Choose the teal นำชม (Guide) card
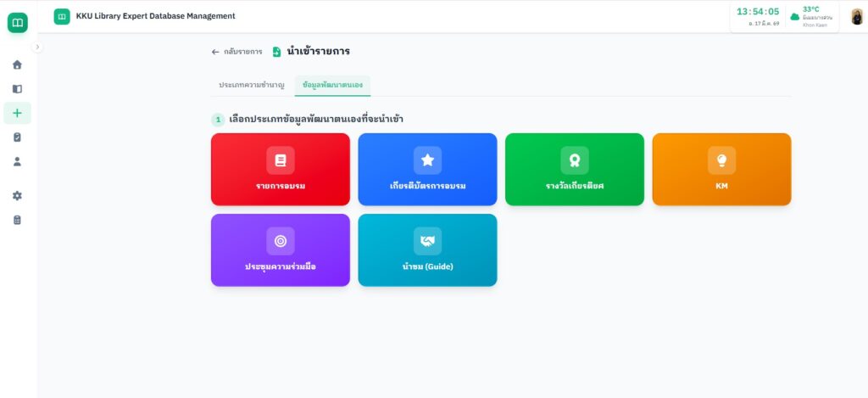 (x=427, y=249)
